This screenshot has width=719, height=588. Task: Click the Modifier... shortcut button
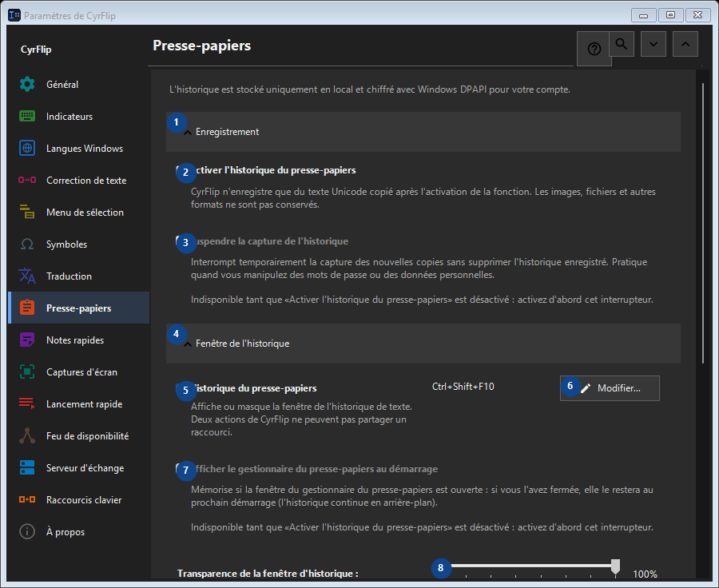610,388
